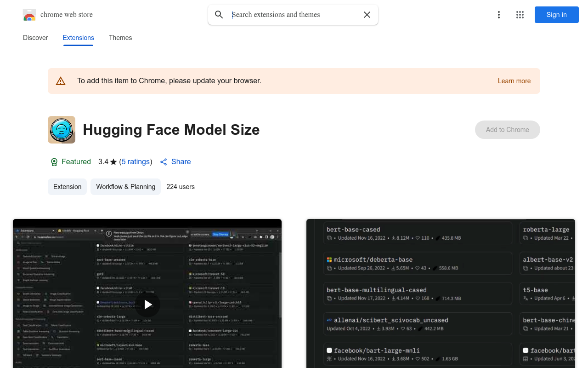588x368 pixels.
Task: Click the update your browser message text
Action: point(169,81)
